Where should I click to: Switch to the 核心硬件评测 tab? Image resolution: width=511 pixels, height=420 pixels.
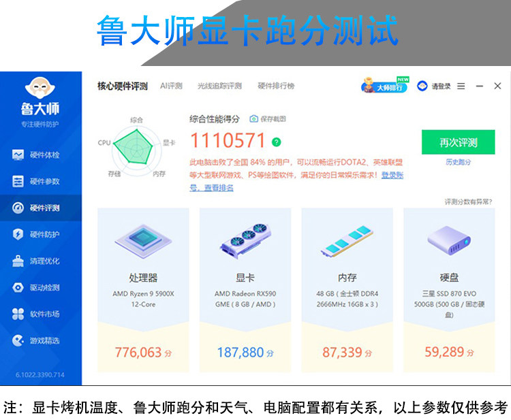123,86
